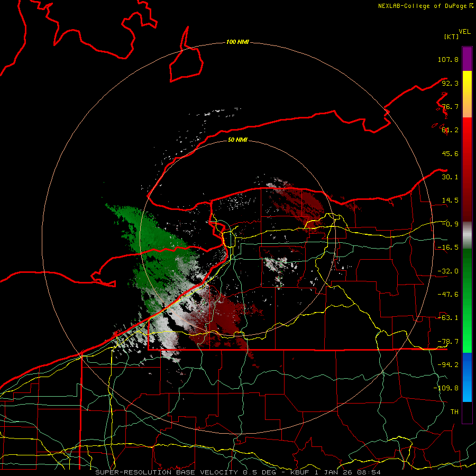The image size is (476, 476).
Task: Click the 30.1 scale value
Action: [450, 177]
